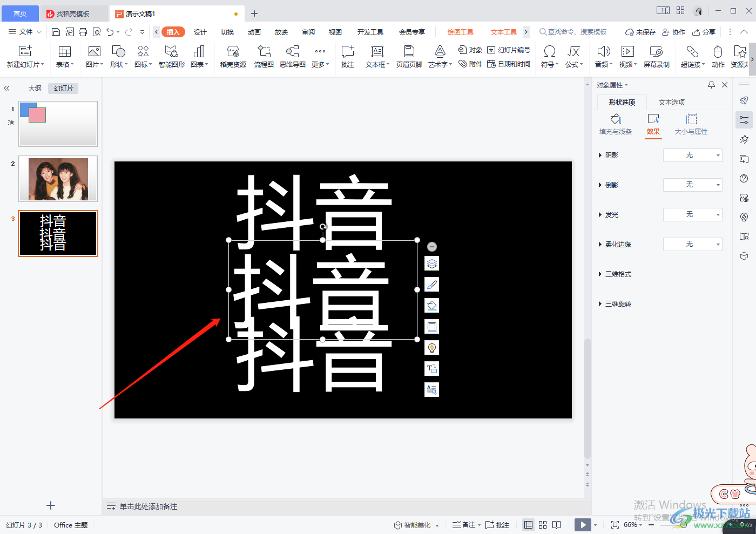Switch to the 动画 ribbon tab
This screenshot has width=756, height=534.
tap(254, 32)
